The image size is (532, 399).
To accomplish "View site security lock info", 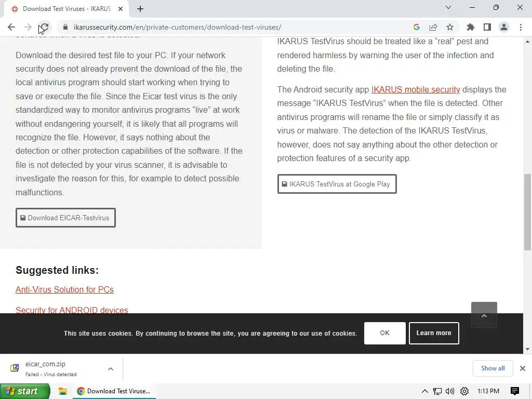I will click(x=66, y=27).
